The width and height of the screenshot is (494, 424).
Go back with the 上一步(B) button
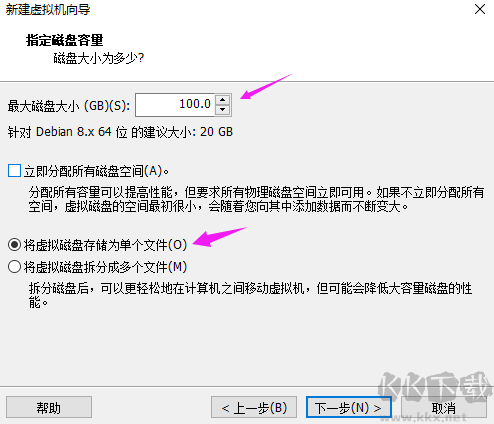point(254,407)
